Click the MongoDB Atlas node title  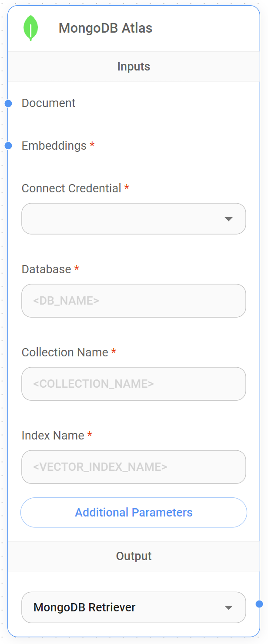tap(105, 27)
